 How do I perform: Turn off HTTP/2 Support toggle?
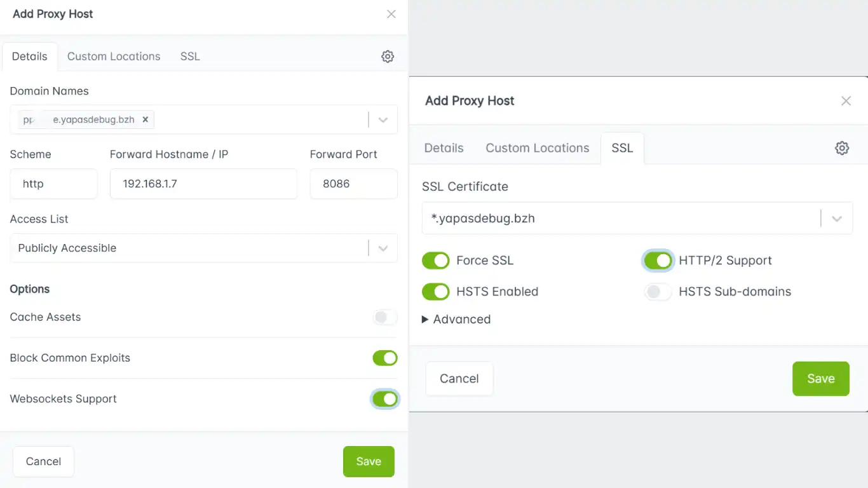658,261
